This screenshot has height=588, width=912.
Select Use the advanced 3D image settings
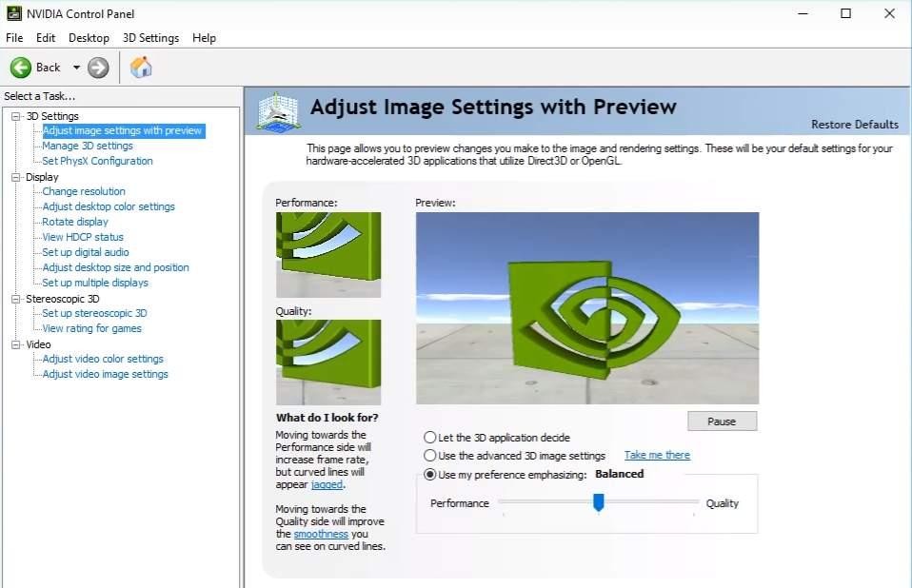[x=430, y=456]
